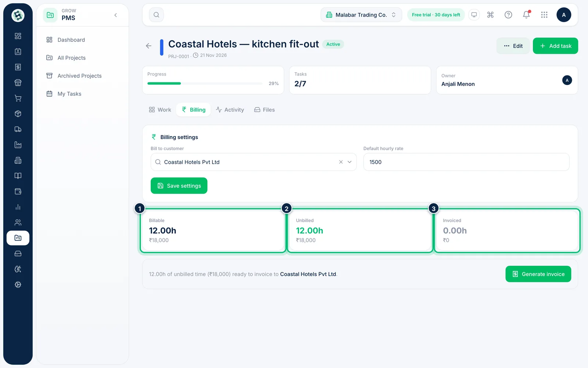Click the PRJ-0001 project code
Viewport: 588px width, 368px height.
[179, 56]
